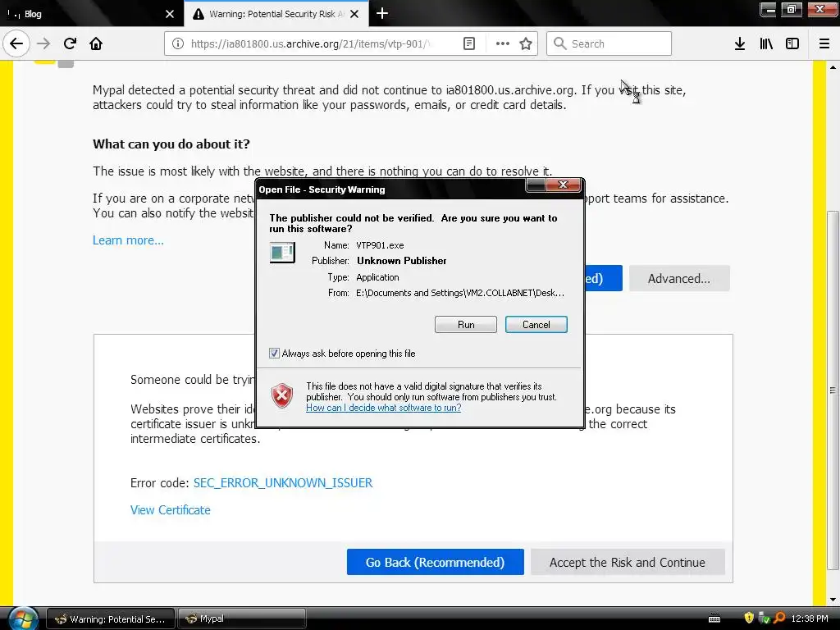Viewport: 840px width, 630px height.
Task: Reload the current page
Action: 70,43
